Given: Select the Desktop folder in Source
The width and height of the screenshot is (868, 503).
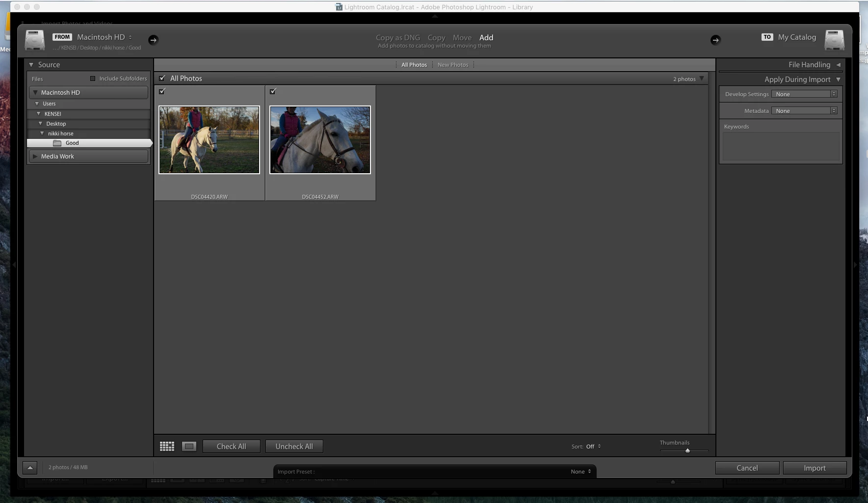Looking at the screenshot, I should click(56, 124).
